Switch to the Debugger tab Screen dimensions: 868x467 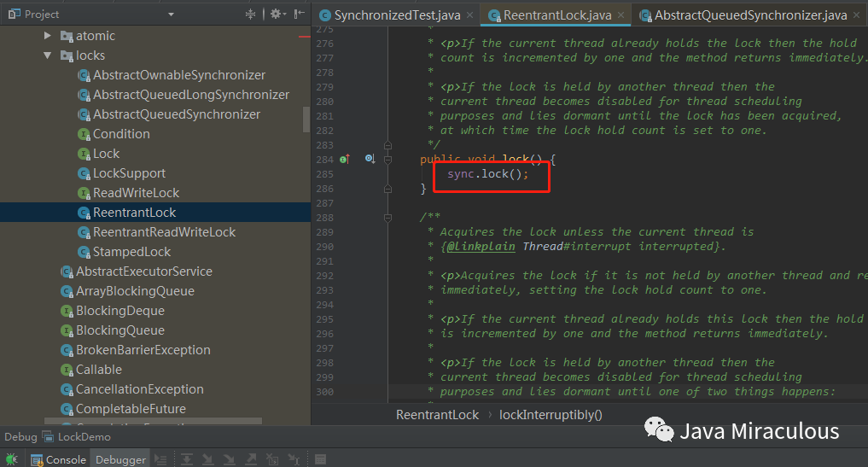point(120,460)
